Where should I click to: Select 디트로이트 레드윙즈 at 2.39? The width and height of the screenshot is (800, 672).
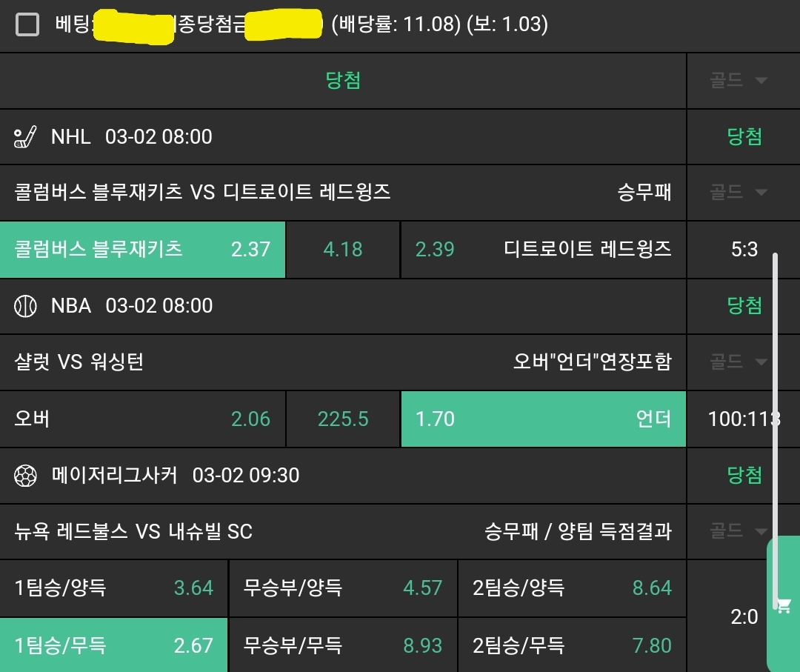pyautogui.click(x=543, y=250)
